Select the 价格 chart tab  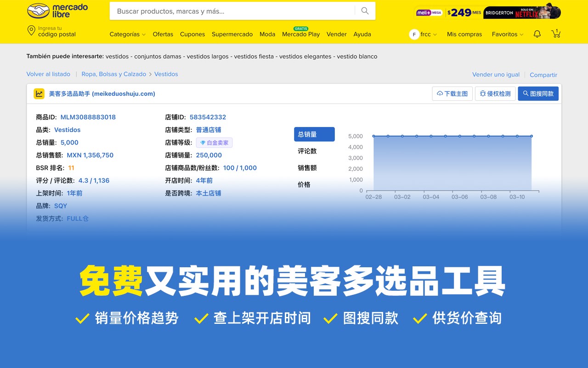click(x=304, y=184)
